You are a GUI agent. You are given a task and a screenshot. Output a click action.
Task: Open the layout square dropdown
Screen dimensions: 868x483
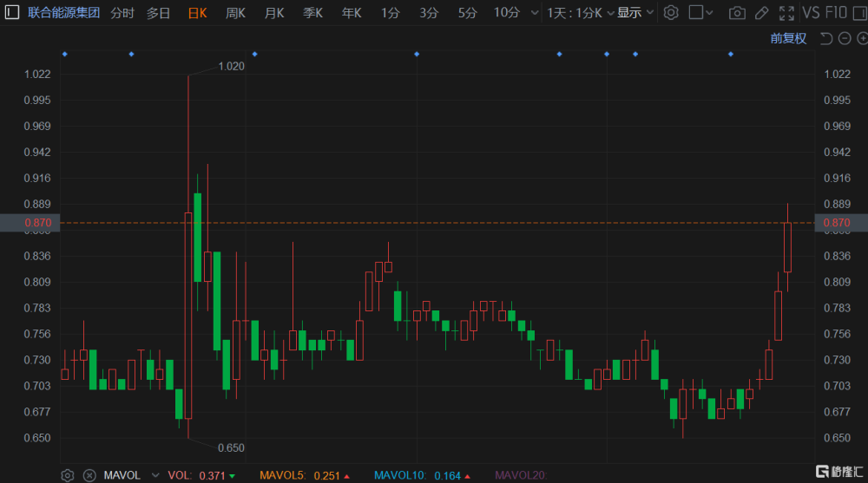pyautogui.click(x=700, y=12)
